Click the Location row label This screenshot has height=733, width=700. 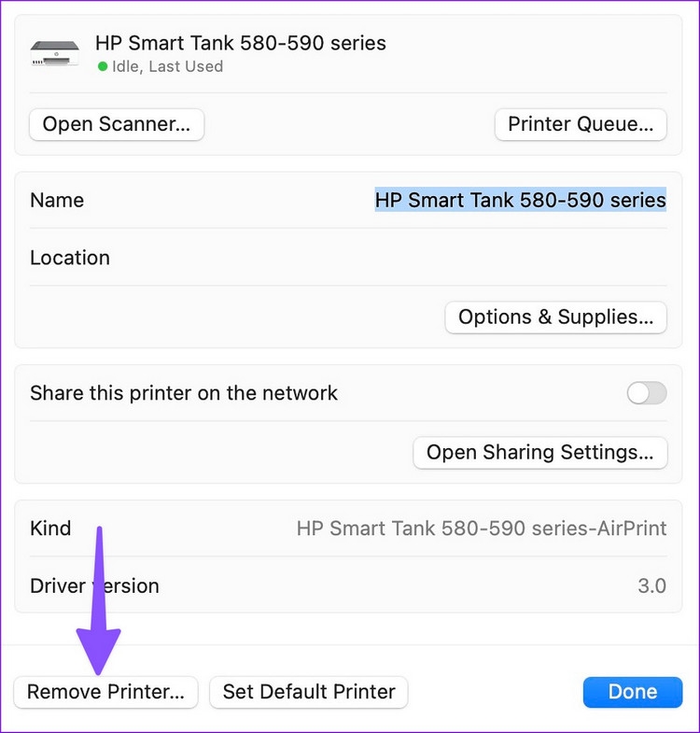(x=70, y=258)
